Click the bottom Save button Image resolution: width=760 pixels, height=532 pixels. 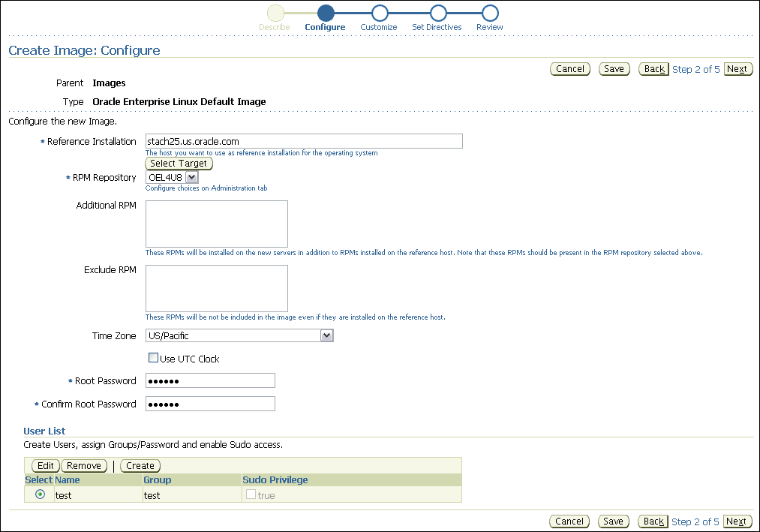[x=614, y=521]
